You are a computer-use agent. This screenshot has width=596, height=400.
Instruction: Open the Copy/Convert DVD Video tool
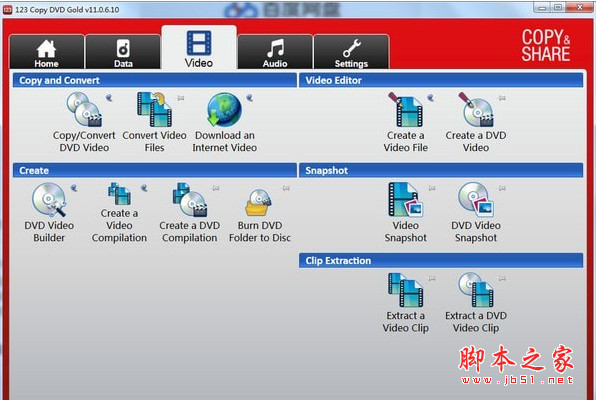click(x=84, y=122)
